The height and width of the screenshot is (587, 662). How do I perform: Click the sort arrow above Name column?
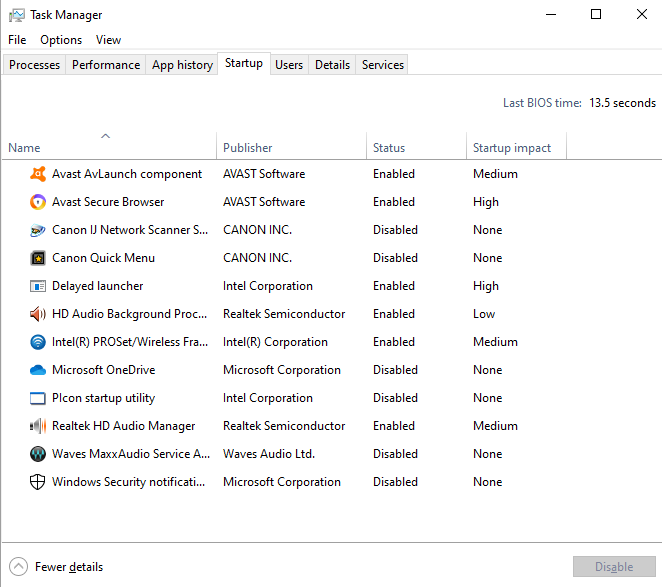point(106,136)
